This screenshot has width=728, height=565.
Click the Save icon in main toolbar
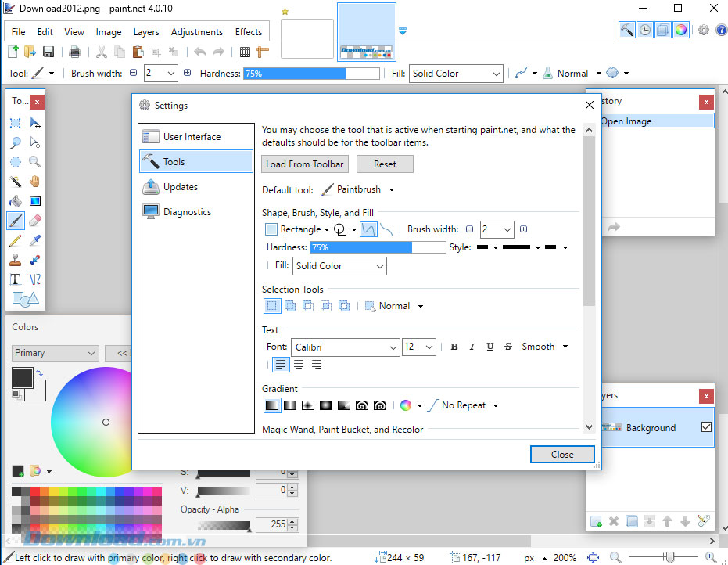[x=48, y=52]
